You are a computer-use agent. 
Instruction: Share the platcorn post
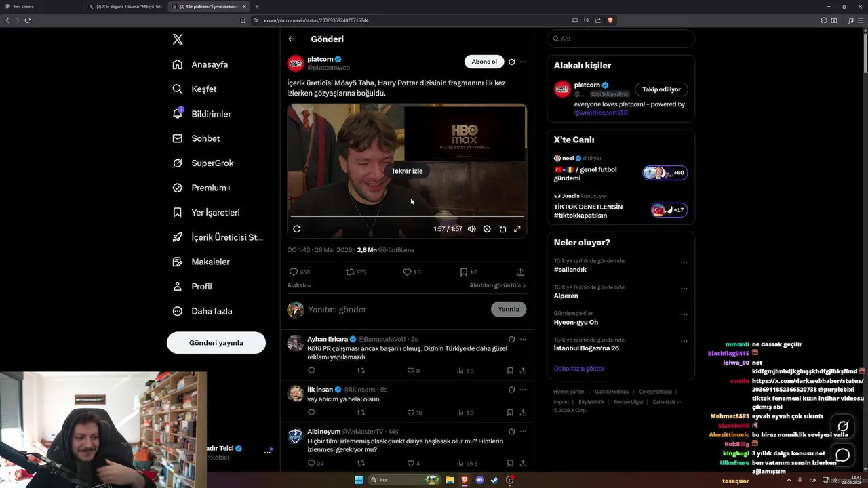[x=521, y=272]
